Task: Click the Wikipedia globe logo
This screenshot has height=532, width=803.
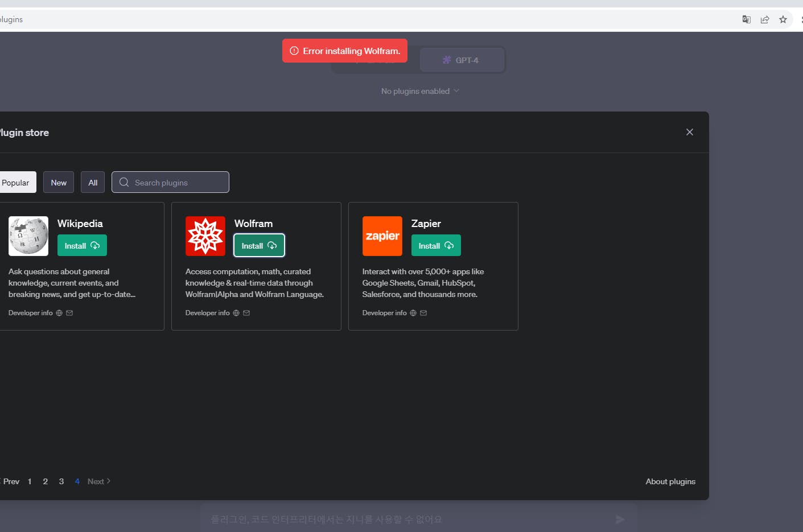Action: (x=28, y=236)
